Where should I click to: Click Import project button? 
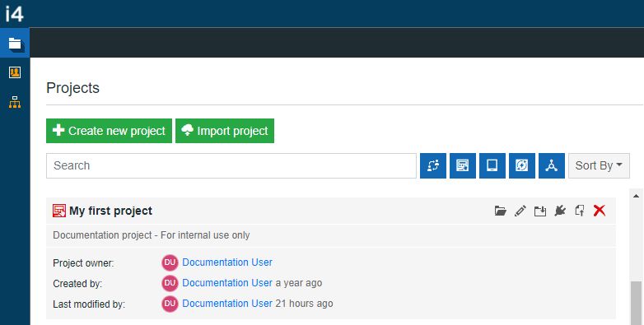pos(225,131)
